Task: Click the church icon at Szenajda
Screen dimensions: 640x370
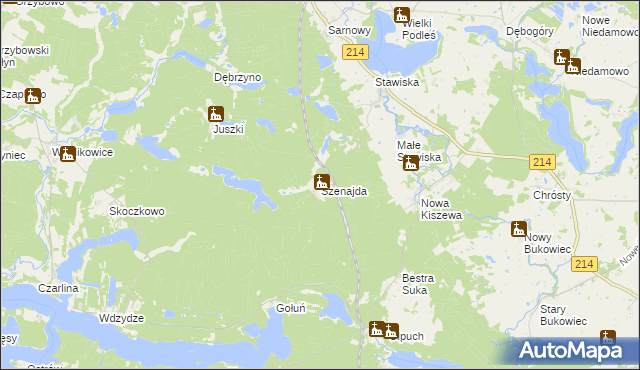Action: [322, 182]
